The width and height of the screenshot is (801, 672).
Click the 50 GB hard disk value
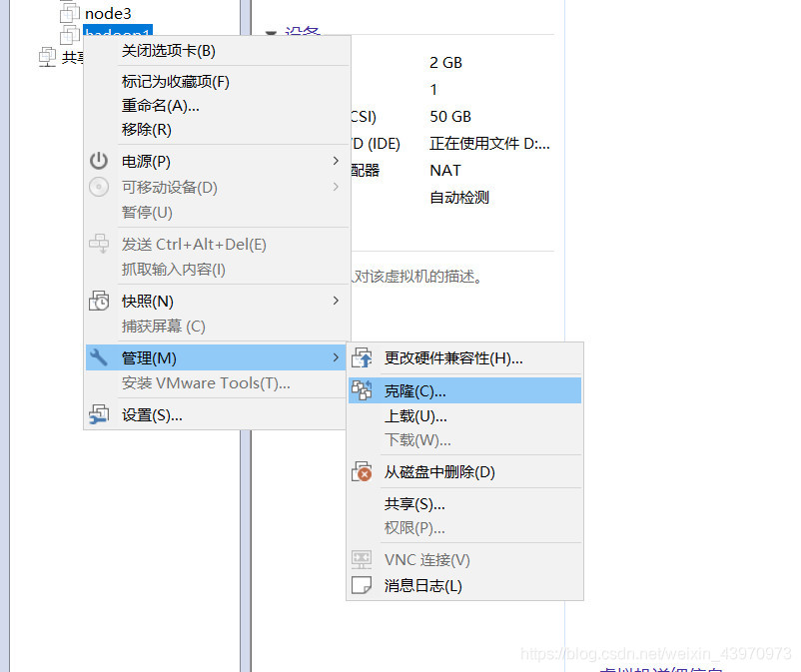tap(450, 117)
